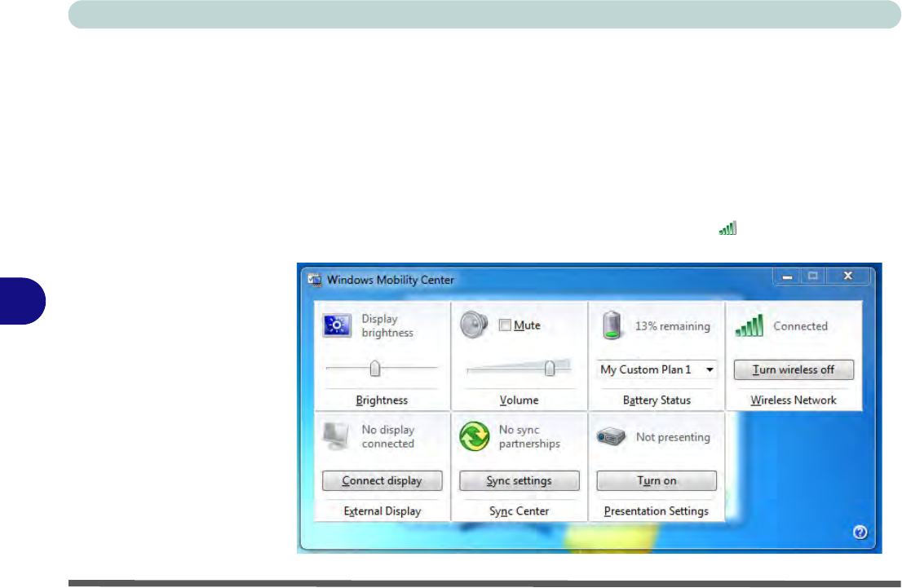Click the 13% remaining text
The width and height of the screenshot is (902, 588).
pos(673,326)
